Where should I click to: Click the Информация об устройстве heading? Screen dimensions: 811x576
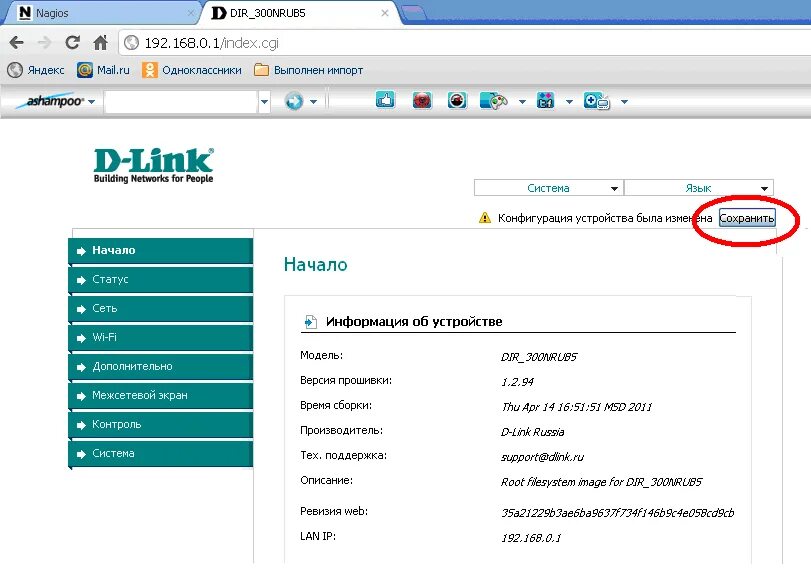pos(414,322)
